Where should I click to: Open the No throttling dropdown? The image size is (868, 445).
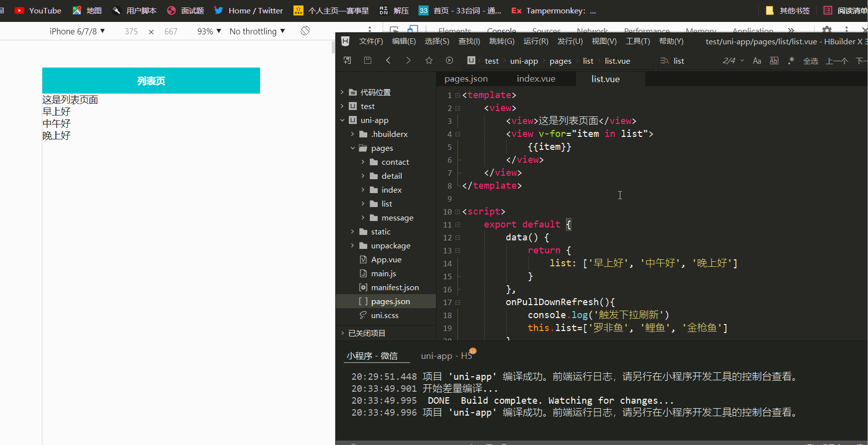pos(257,31)
